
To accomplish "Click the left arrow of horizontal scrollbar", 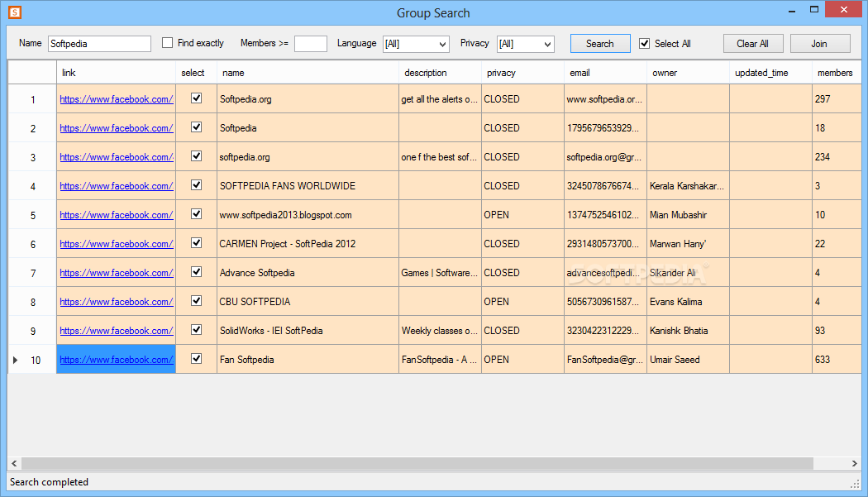I will pyautogui.click(x=14, y=463).
